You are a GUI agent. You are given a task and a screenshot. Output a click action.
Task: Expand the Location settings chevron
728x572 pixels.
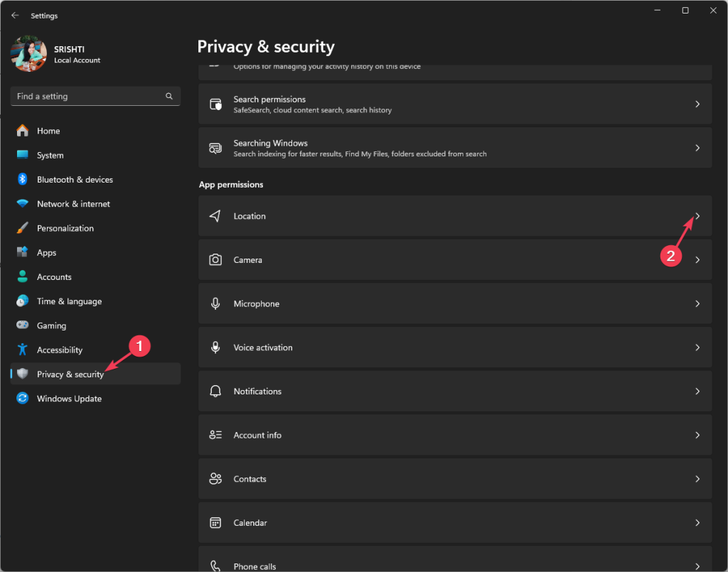point(697,215)
